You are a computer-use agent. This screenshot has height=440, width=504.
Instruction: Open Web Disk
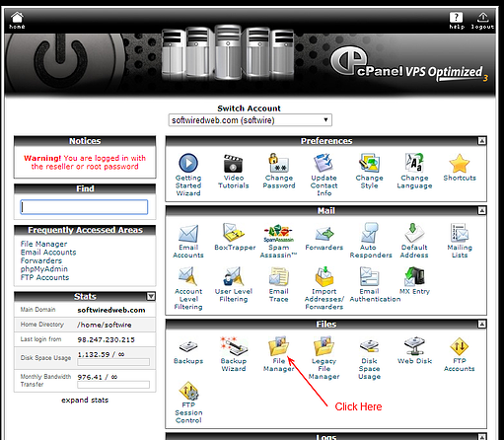click(x=414, y=346)
